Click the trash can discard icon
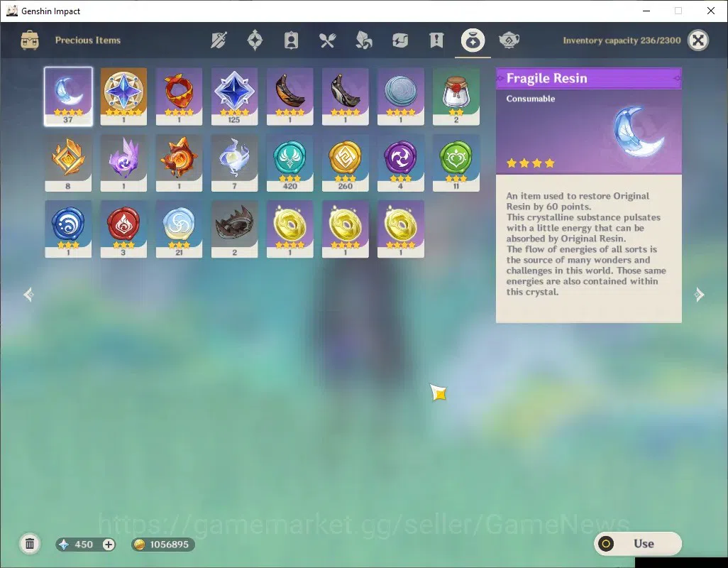Screen dimensions: 728x568 pyautogui.click(x=30, y=544)
